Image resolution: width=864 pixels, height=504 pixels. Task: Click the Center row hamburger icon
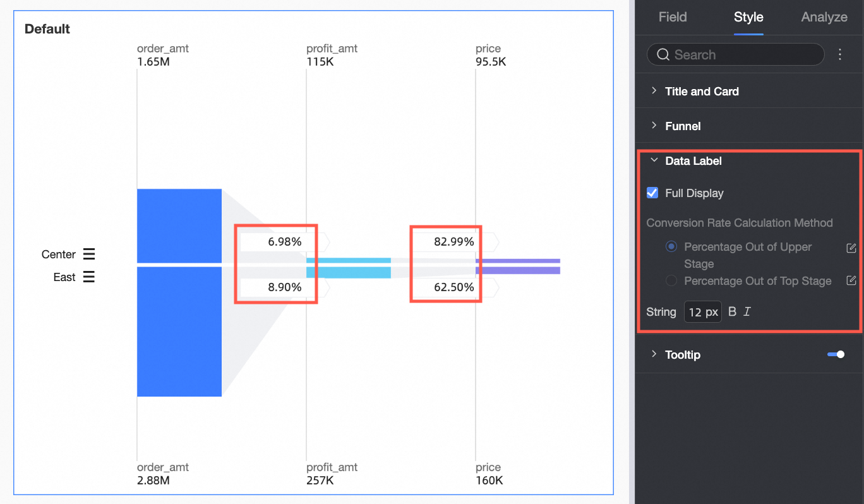pos(89,255)
